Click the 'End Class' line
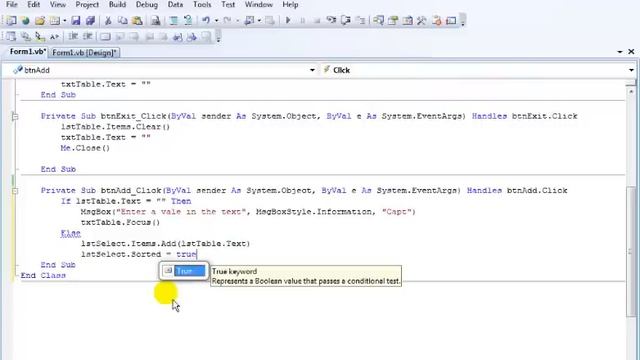Screen dimensions: 640x360 (43, 276)
